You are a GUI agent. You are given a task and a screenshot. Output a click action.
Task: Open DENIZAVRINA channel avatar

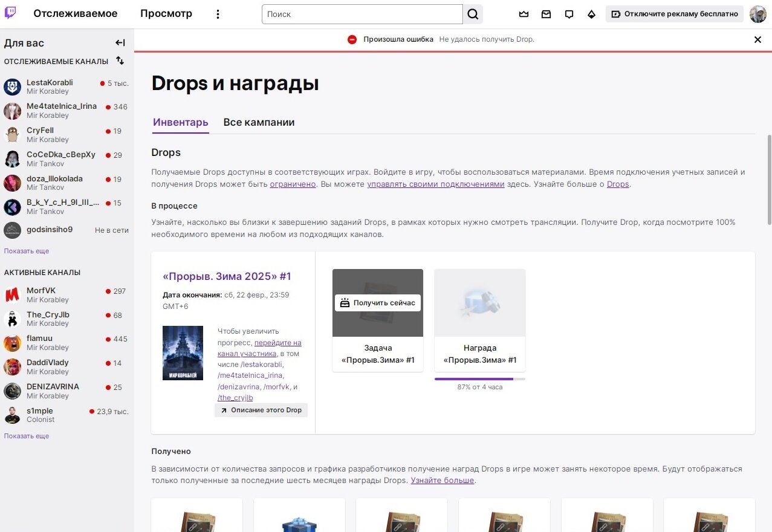13,391
